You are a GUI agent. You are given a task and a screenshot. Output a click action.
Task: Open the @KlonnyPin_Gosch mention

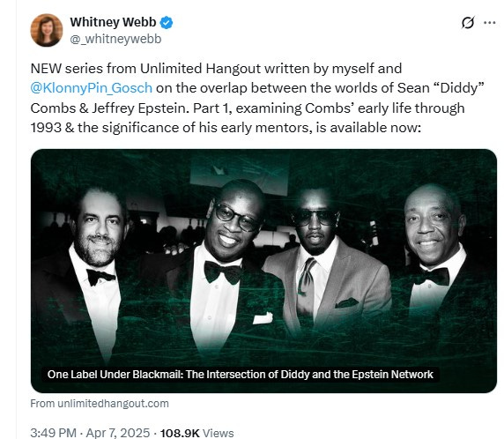tap(92, 88)
